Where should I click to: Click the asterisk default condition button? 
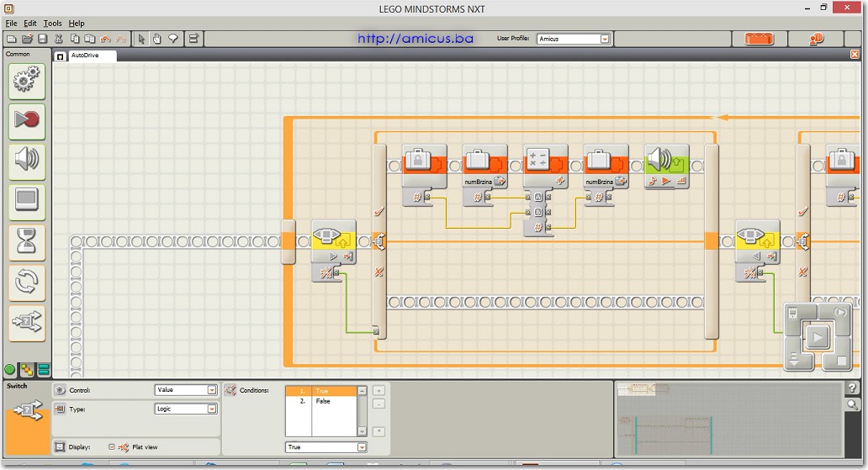[378, 431]
